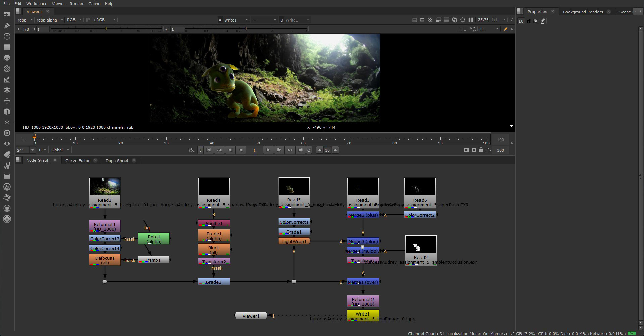Open the Transform nodes toolbar menu
Image resolution: width=644 pixels, height=336 pixels.
click(x=7, y=101)
